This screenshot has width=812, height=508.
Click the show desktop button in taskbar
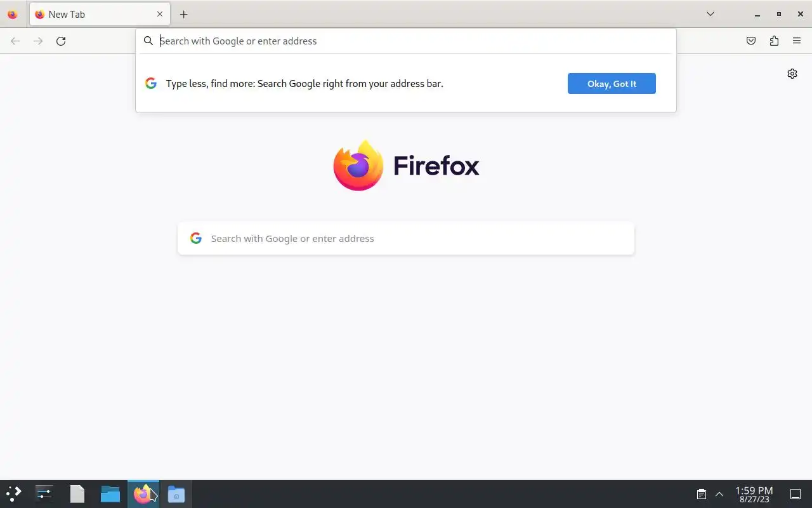click(x=796, y=494)
